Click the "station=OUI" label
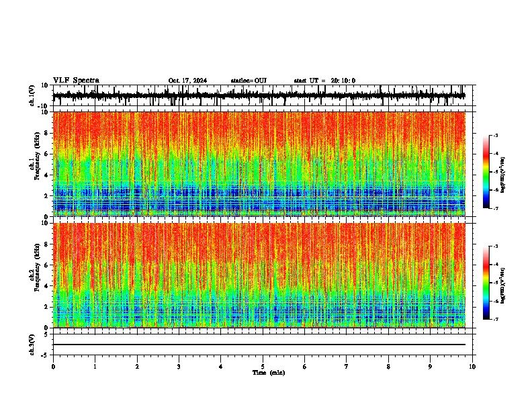The height and width of the screenshot is (411, 532). [249, 81]
